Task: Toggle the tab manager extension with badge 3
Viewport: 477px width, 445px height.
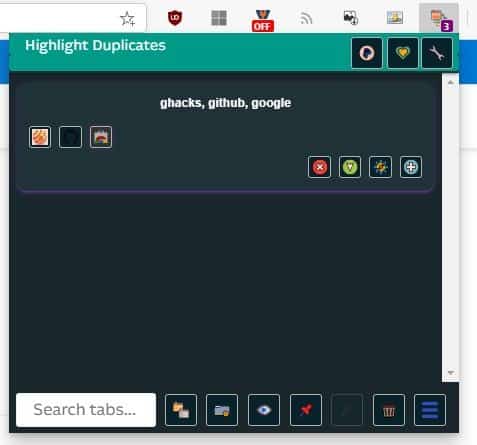Action: tap(439, 18)
